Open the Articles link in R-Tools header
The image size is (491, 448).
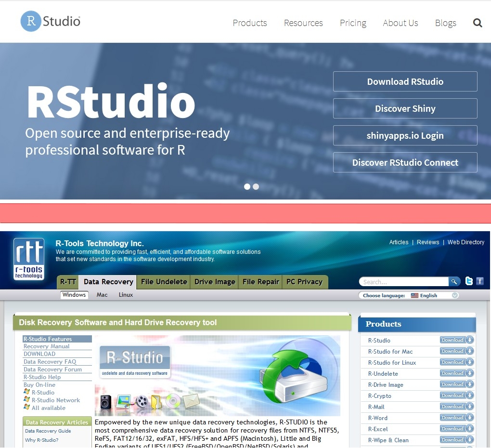[399, 242]
